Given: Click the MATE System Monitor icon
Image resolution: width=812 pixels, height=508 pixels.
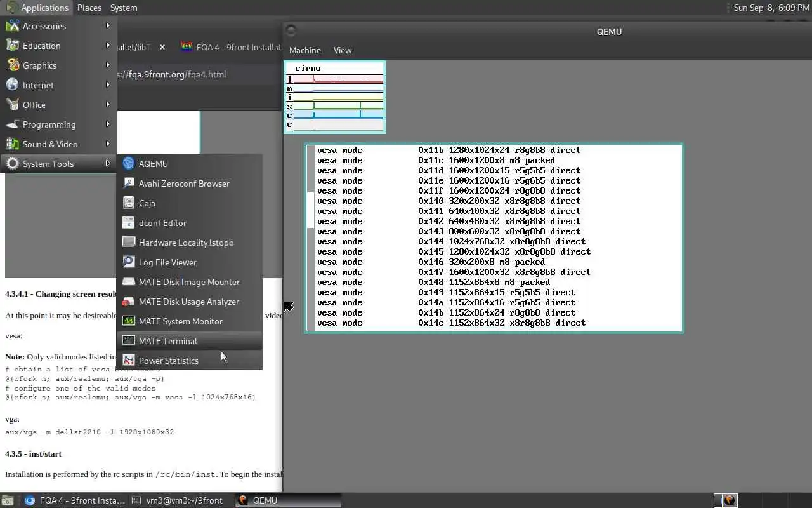Looking at the screenshot, I should [129, 321].
